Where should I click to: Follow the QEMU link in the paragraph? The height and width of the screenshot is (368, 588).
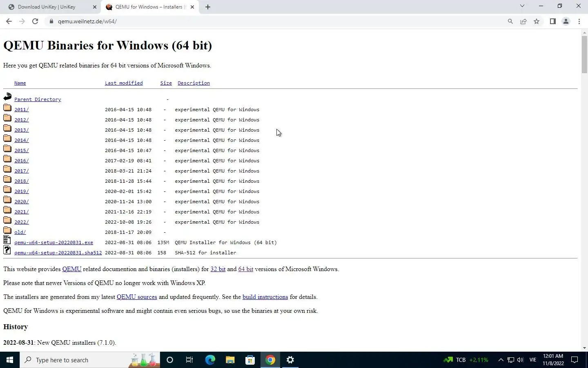[x=72, y=269]
